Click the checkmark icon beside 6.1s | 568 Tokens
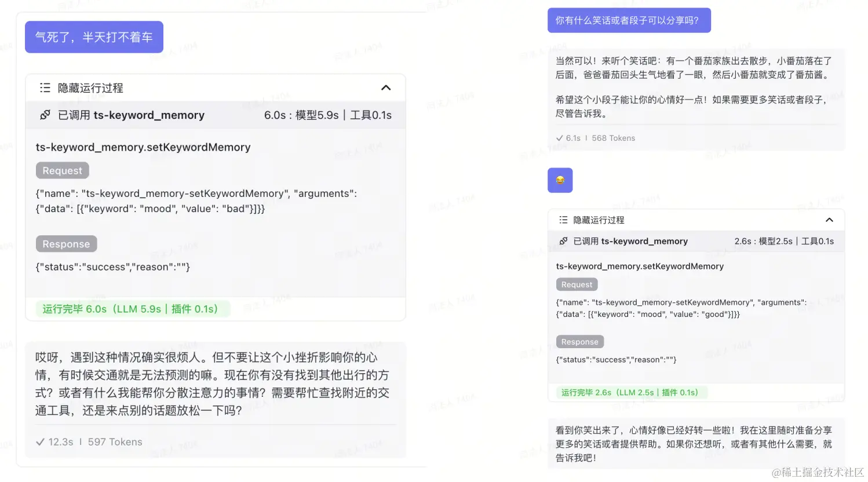The image size is (868, 482). pos(559,138)
